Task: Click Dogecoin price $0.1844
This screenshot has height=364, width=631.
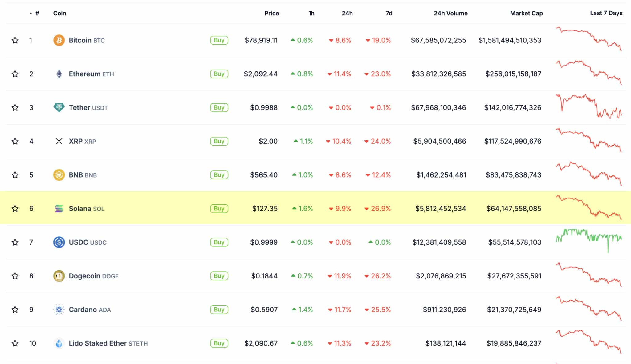Action: [264, 276]
